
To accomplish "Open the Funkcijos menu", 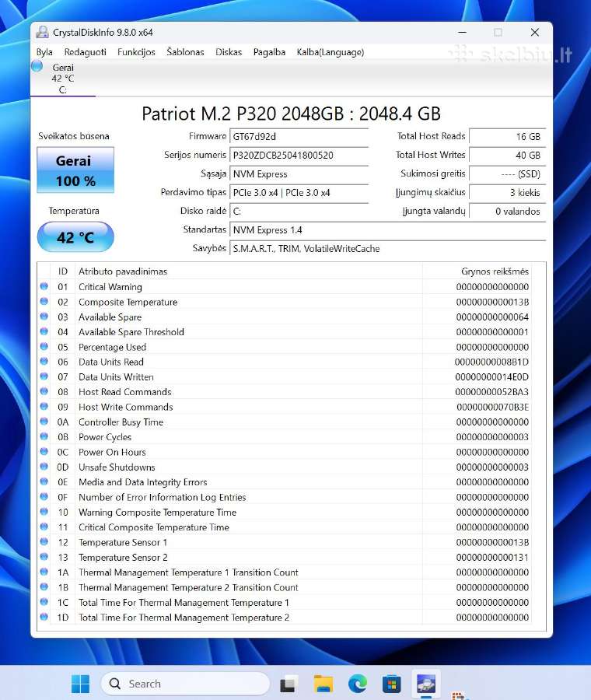I will pos(136,52).
